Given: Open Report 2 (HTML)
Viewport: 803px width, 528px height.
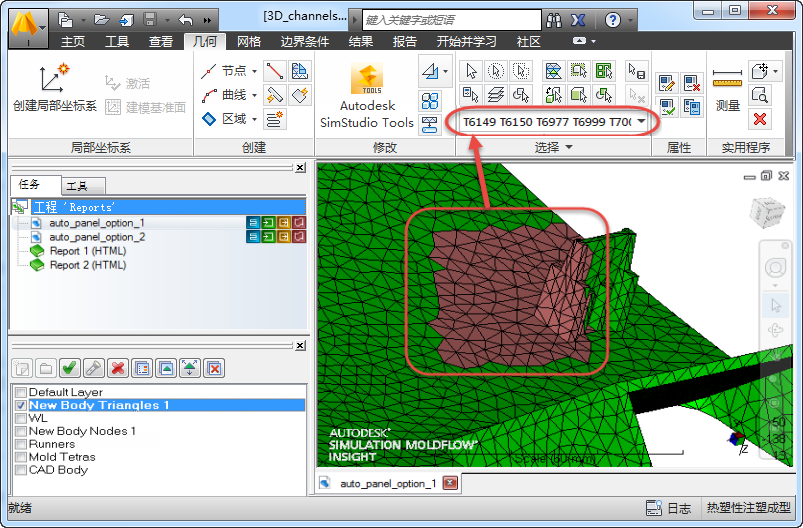Looking at the screenshot, I should coord(88,265).
